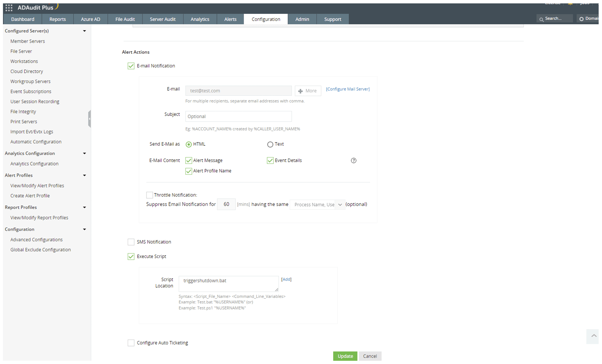Open Global Exclude Configuration
Image resolution: width=602 pixels, height=364 pixels.
click(x=40, y=250)
